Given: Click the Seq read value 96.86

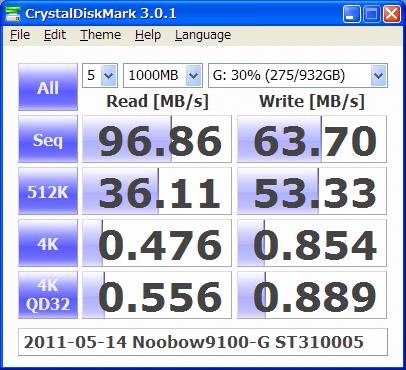Looking at the screenshot, I should 157,139.
